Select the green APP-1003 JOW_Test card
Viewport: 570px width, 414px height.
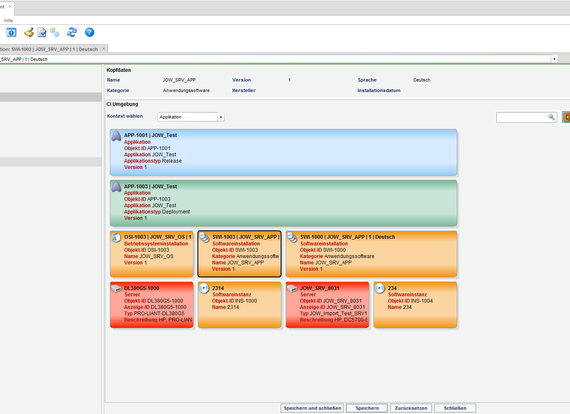pyautogui.click(x=284, y=203)
